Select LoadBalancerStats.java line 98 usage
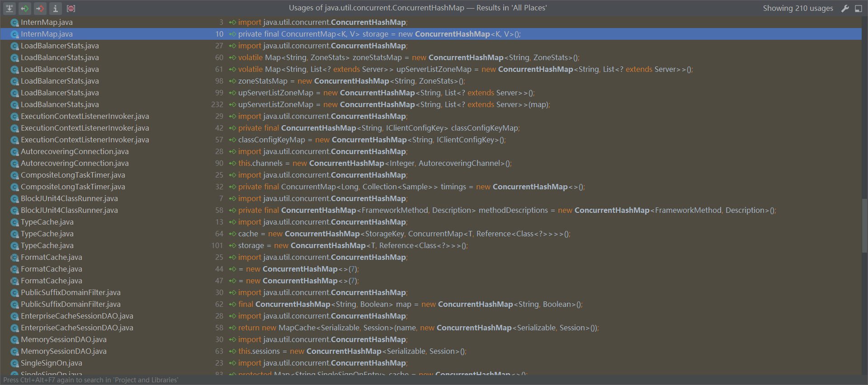 tap(431, 81)
